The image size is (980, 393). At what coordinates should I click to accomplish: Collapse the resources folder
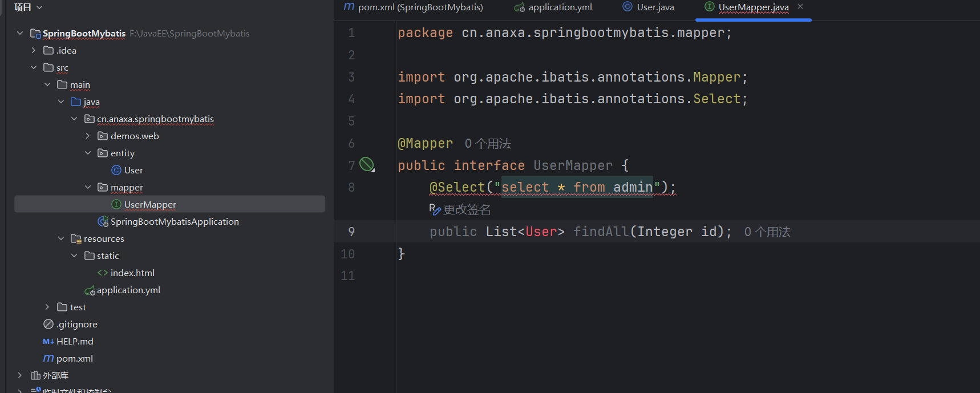tap(61, 238)
